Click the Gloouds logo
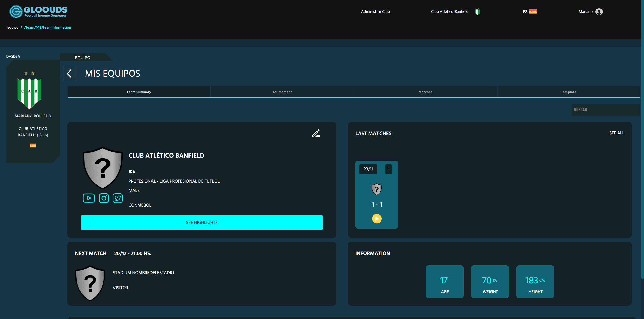Viewport: 644px width, 319px height. 38,12
